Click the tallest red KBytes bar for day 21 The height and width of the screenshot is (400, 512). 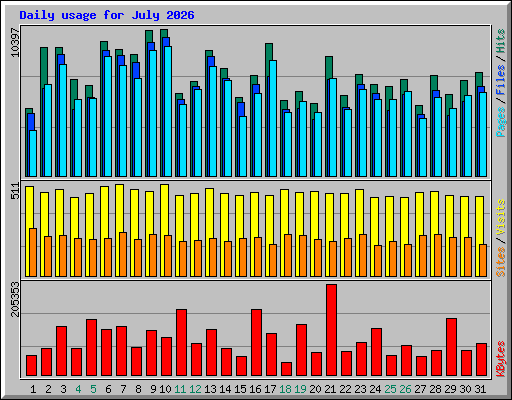click(331, 330)
